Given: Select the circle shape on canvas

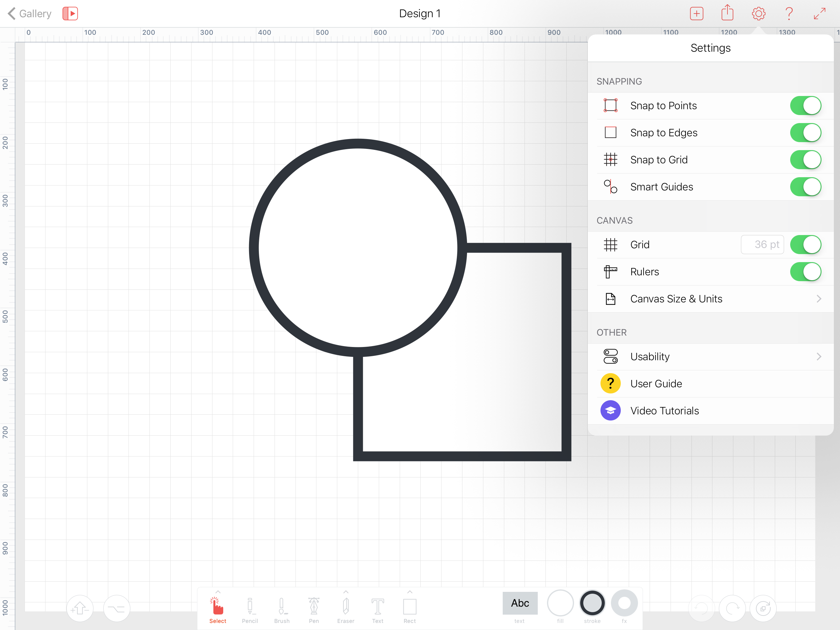Looking at the screenshot, I should [x=358, y=248].
